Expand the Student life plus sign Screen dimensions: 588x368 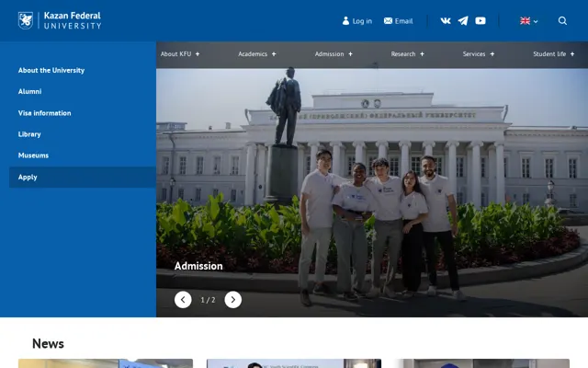tap(572, 54)
